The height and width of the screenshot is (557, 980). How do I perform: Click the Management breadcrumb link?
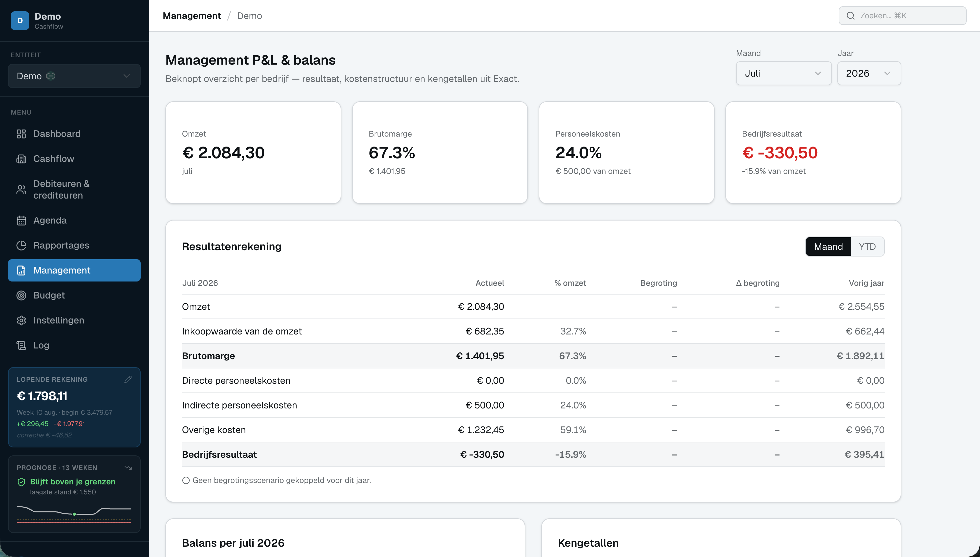[x=192, y=16]
